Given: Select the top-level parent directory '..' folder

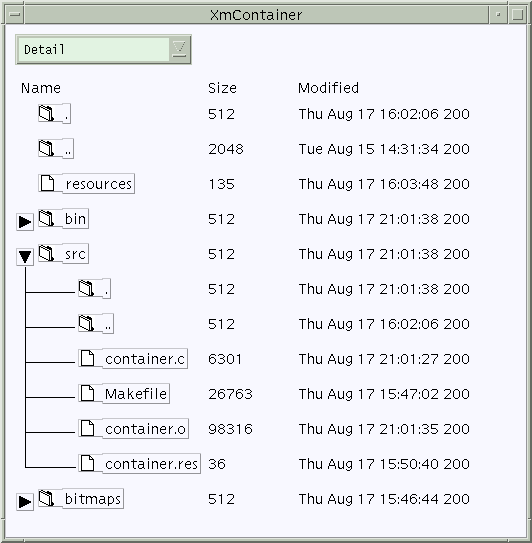Looking at the screenshot, I should pos(56,149).
